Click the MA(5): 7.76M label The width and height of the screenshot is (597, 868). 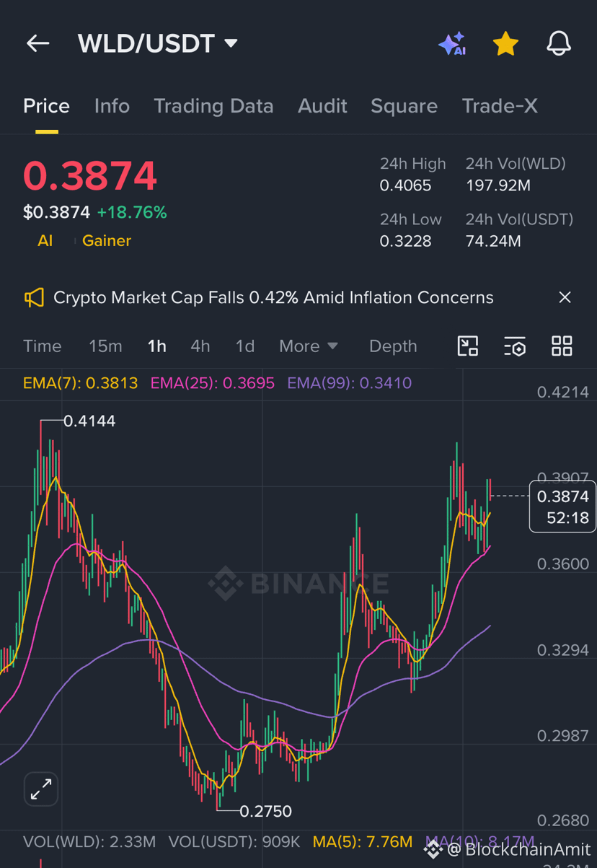point(363,842)
